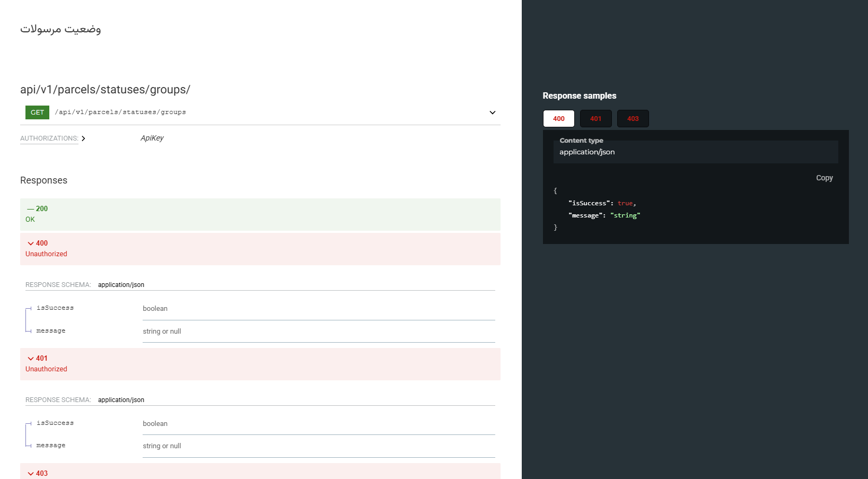Click the api/v1/parcels/statuses/groups/ heading
The image size is (868, 479).
pos(105,90)
